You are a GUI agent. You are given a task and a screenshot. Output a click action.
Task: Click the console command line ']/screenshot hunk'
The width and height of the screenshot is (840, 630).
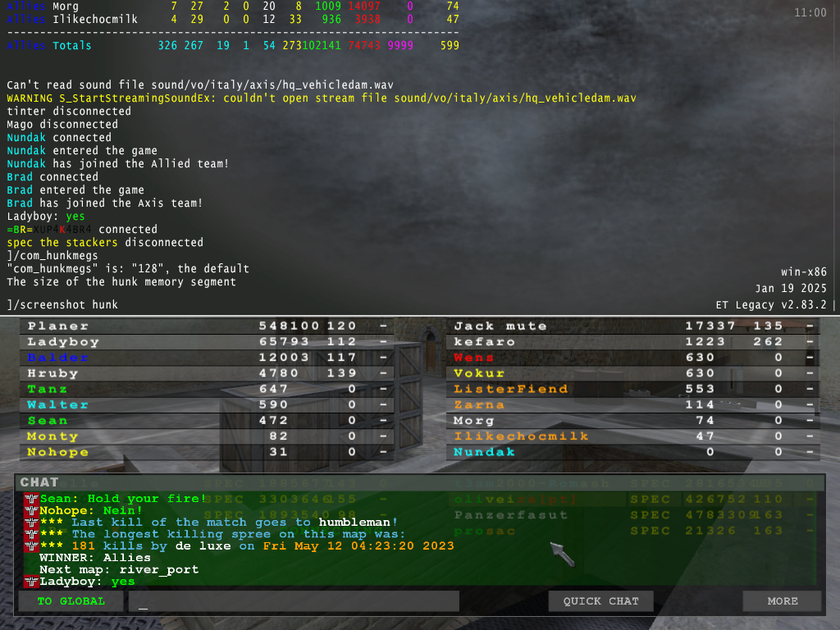pos(62,305)
